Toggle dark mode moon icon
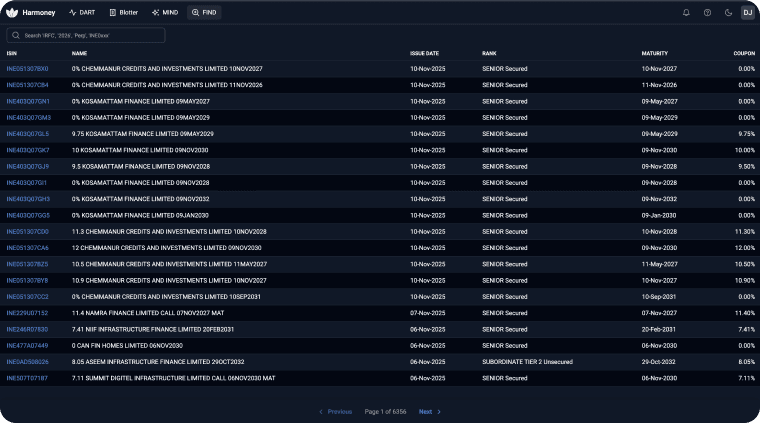Screen dimensions: 760x423 (728, 13)
